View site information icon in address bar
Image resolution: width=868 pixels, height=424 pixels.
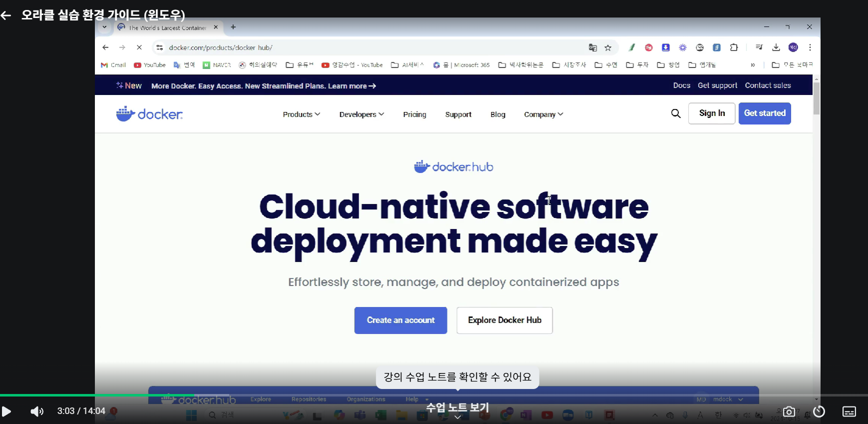tap(160, 47)
